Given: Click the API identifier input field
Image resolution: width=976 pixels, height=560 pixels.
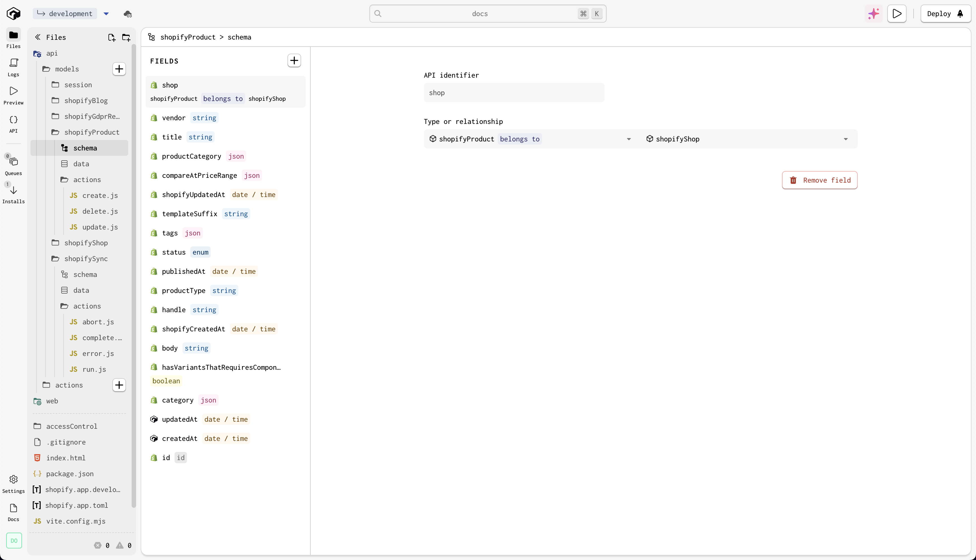Looking at the screenshot, I should coord(514,93).
